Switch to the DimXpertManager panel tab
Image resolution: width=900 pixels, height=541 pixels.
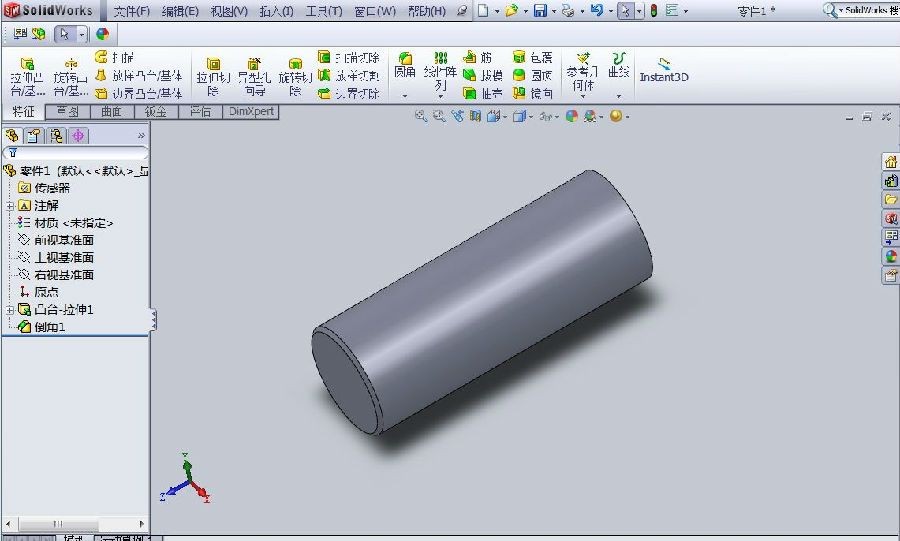(x=78, y=135)
